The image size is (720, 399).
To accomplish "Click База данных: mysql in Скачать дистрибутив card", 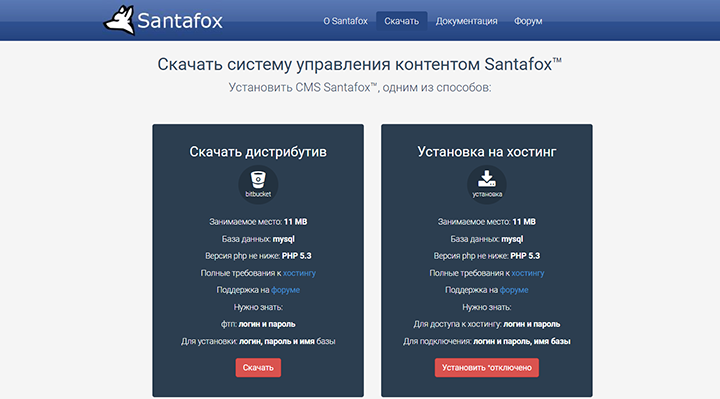I will (x=258, y=239).
